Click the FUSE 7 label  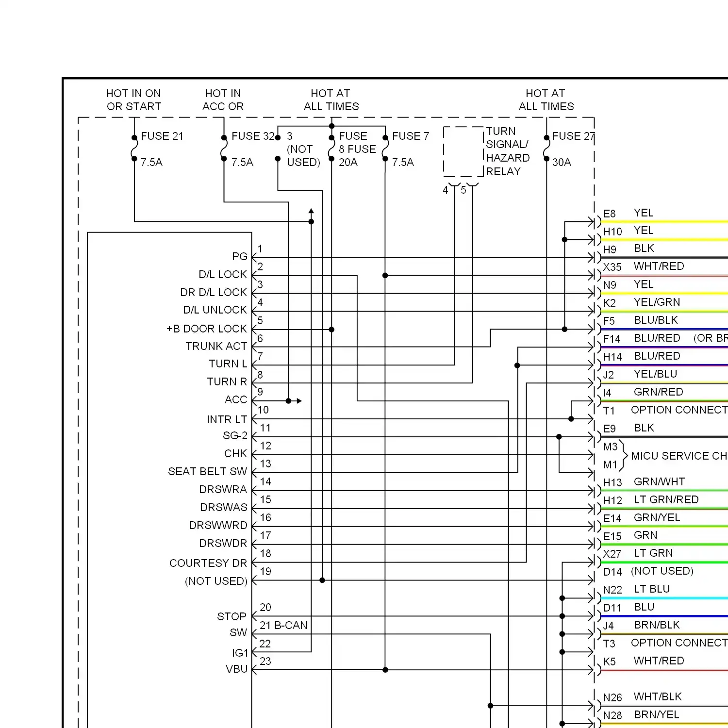[x=411, y=136]
